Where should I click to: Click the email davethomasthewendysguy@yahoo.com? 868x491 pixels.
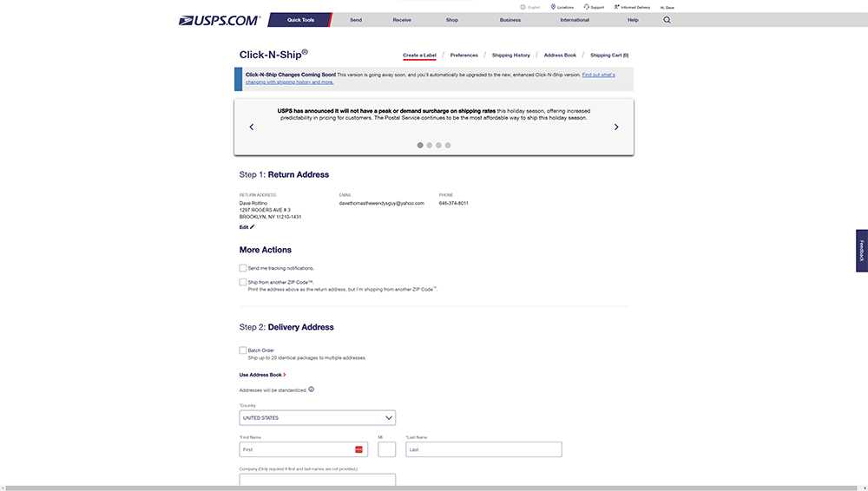pos(381,203)
